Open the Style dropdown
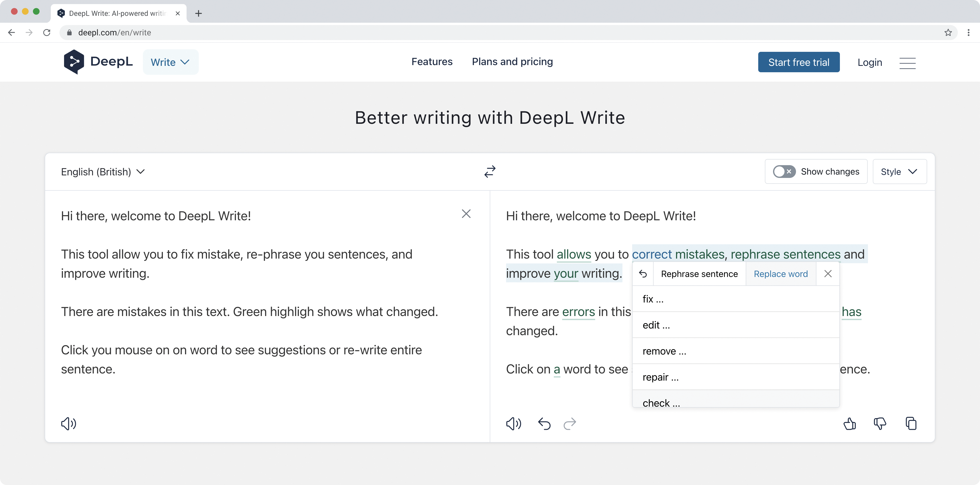 pyautogui.click(x=899, y=172)
